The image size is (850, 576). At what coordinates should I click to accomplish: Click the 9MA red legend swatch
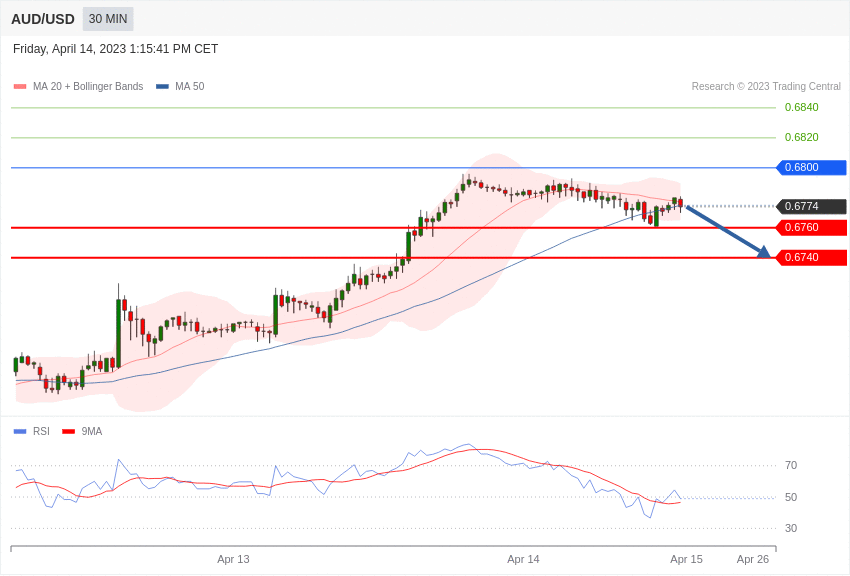pyautogui.click(x=68, y=432)
